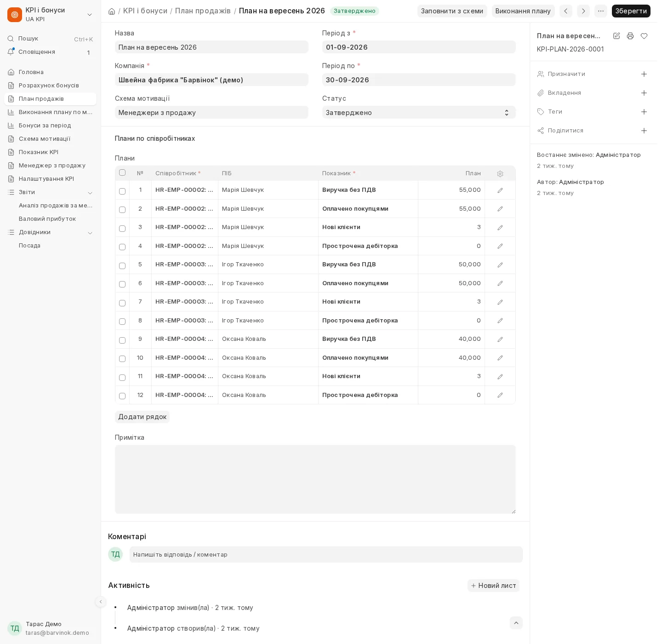Add tag with plus next to Теги

(644, 112)
